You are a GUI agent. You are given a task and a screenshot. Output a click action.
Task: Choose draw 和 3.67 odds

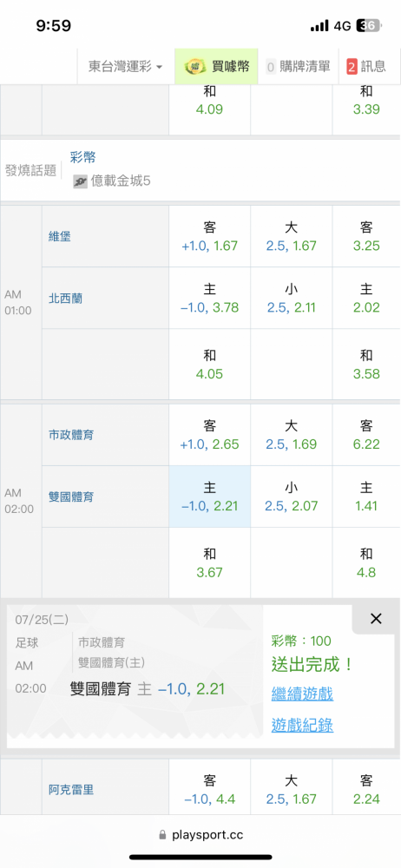pyautogui.click(x=210, y=563)
